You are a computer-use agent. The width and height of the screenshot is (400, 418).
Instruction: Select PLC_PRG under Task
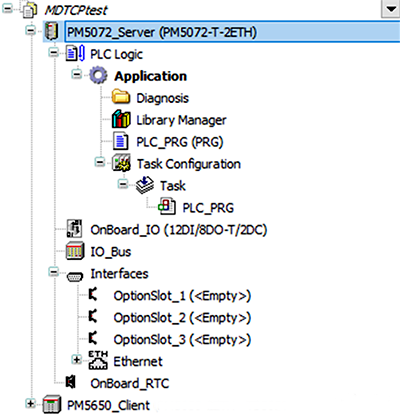coord(208,208)
